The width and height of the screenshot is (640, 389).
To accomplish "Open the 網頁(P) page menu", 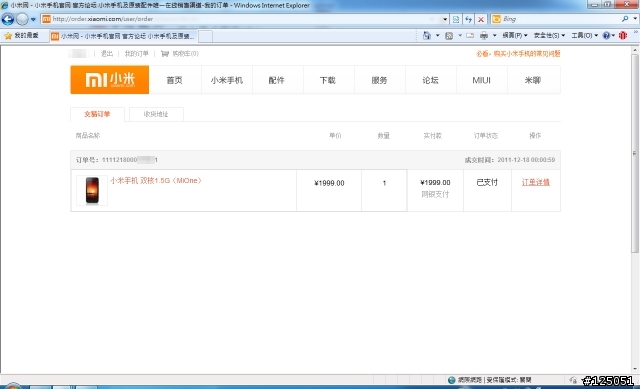I will (x=515, y=36).
